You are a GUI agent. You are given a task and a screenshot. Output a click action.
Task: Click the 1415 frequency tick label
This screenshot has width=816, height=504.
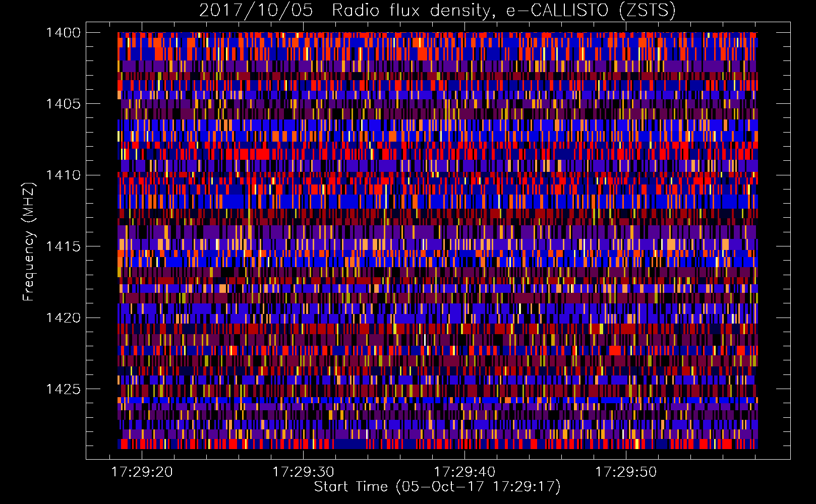[x=63, y=246]
